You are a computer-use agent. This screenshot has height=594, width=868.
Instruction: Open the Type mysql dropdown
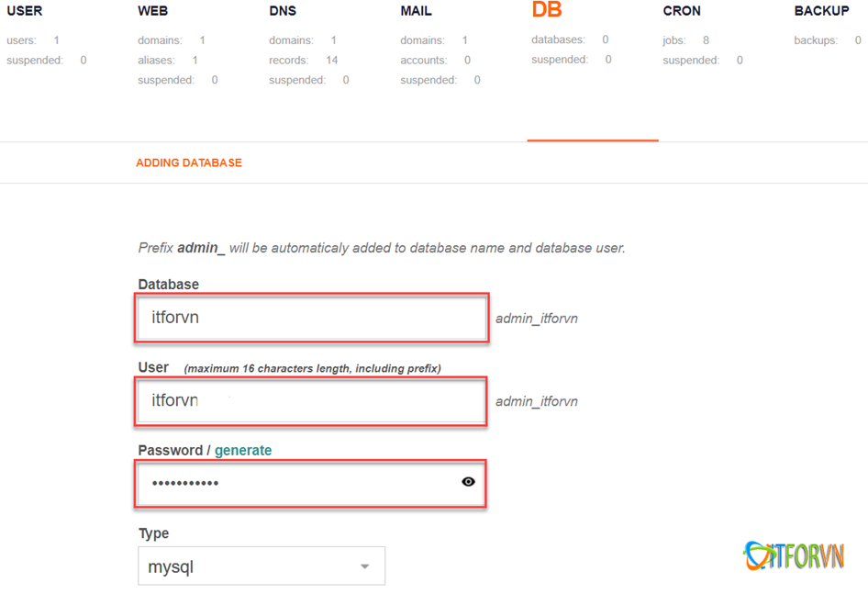tap(261, 566)
